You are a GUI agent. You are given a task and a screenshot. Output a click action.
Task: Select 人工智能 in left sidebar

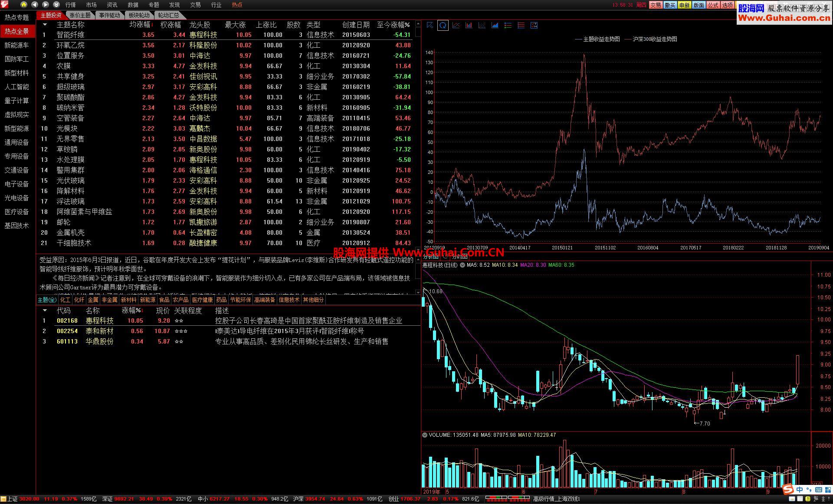pyautogui.click(x=17, y=87)
